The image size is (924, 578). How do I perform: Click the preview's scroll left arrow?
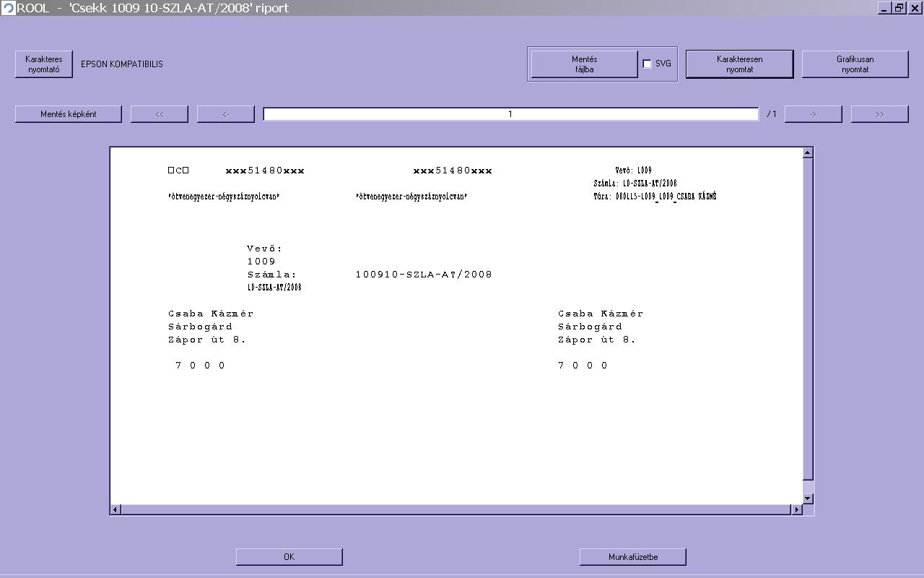pos(115,509)
